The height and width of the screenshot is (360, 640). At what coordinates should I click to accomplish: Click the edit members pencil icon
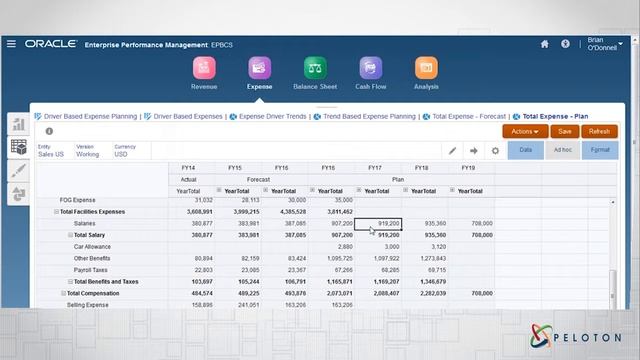(x=452, y=151)
